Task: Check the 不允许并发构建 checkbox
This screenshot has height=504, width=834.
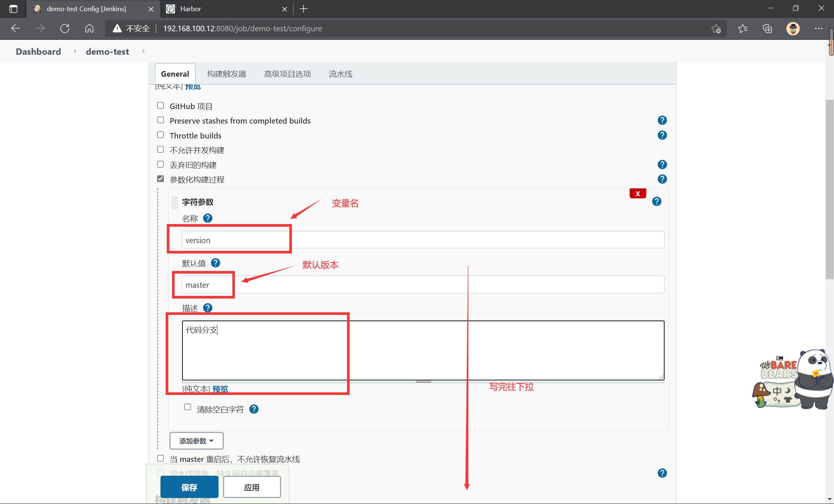Action: pyautogui.click(x=160, y=149)
